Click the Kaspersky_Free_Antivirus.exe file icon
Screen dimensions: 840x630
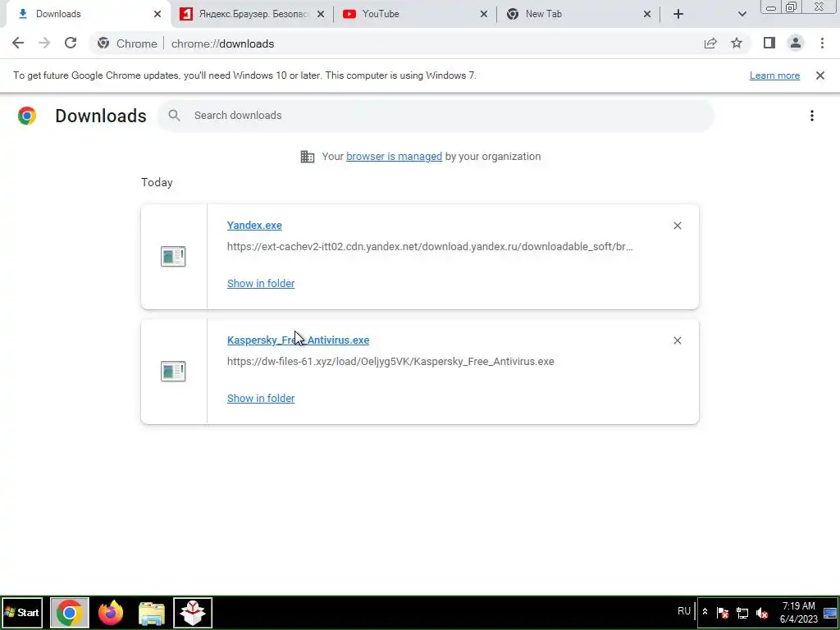(x=173, y=371)
